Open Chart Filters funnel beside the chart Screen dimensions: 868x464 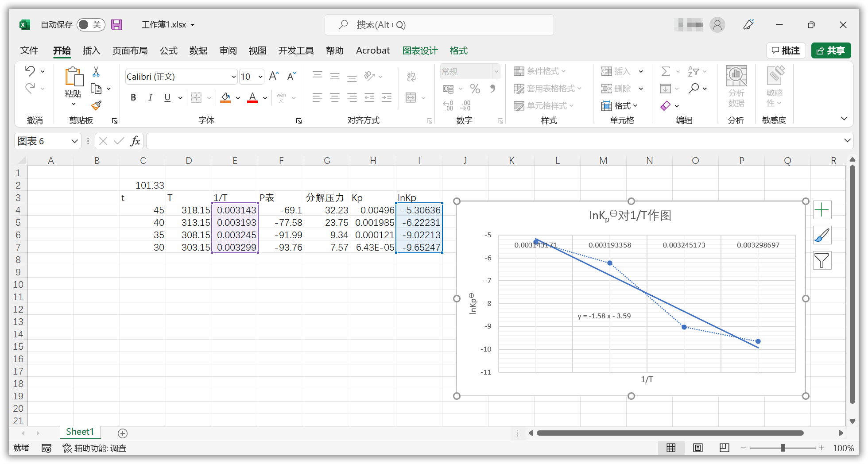tap(822, 261)
